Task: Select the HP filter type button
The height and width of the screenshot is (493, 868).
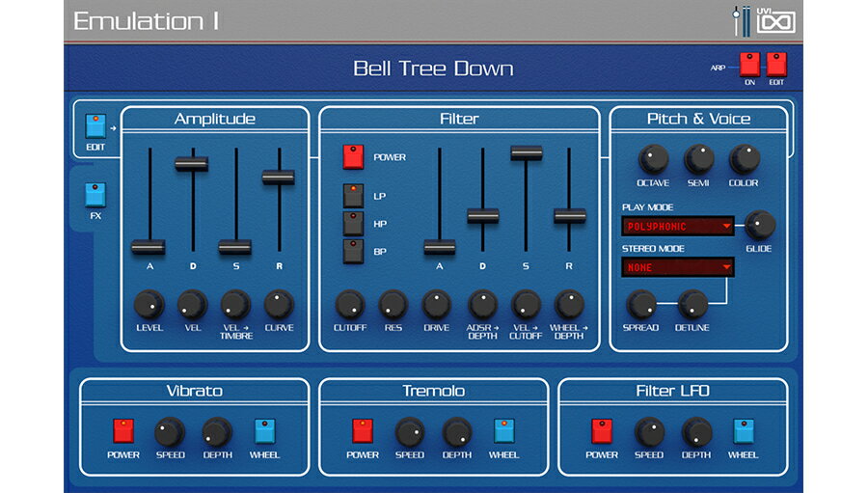Action: [x=354, y=224]
